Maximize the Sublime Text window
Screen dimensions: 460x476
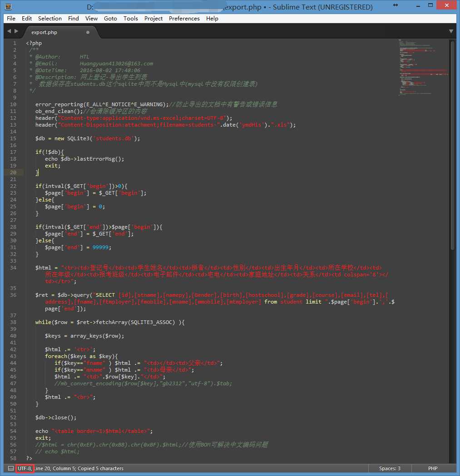click(x=430, y=5)
